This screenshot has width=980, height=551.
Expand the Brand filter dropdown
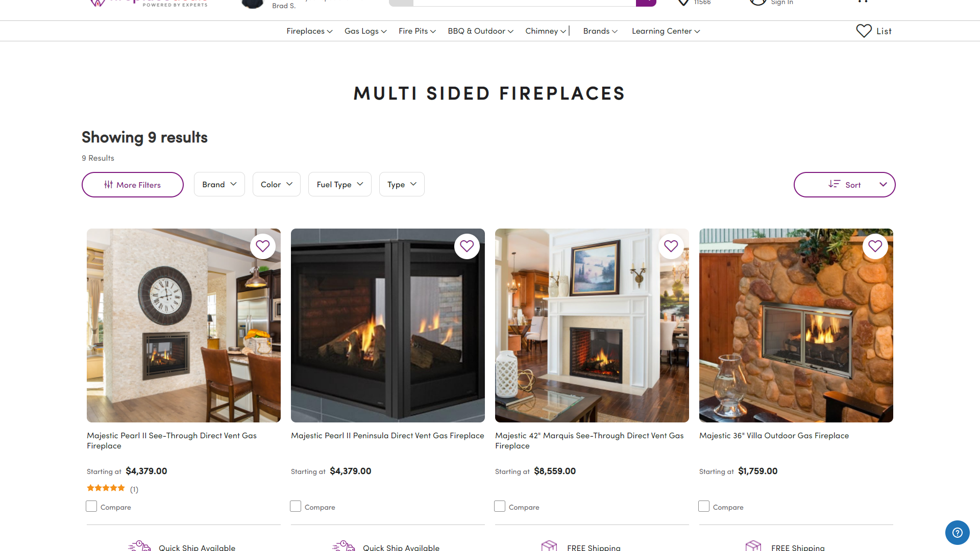219,184
